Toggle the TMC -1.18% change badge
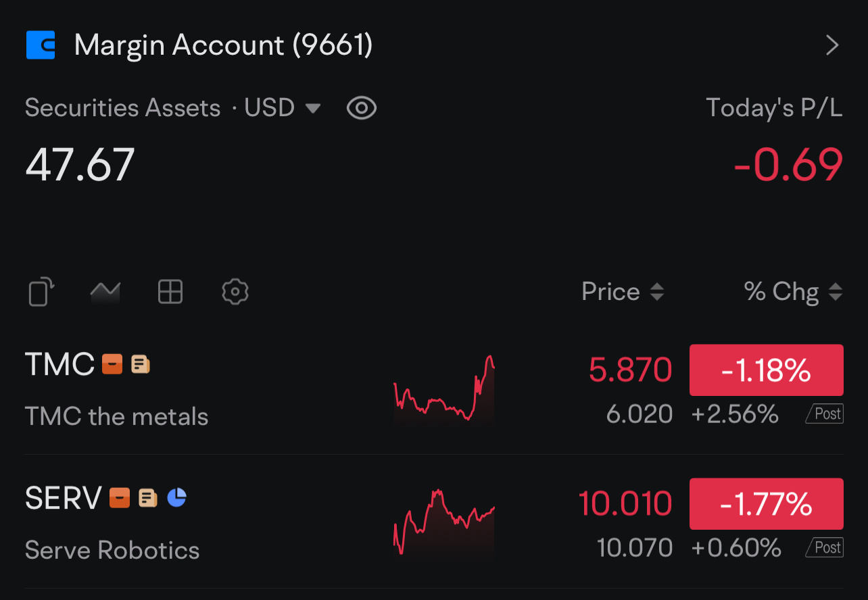The height and width of the screenshot is (600, 868). tap(767, 370)
